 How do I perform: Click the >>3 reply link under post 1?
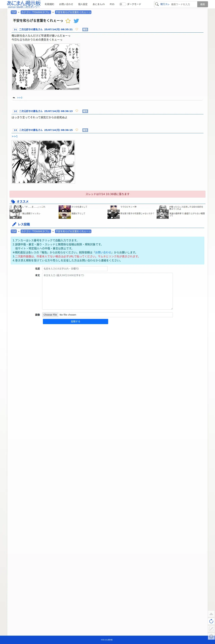tap(20, 98)
